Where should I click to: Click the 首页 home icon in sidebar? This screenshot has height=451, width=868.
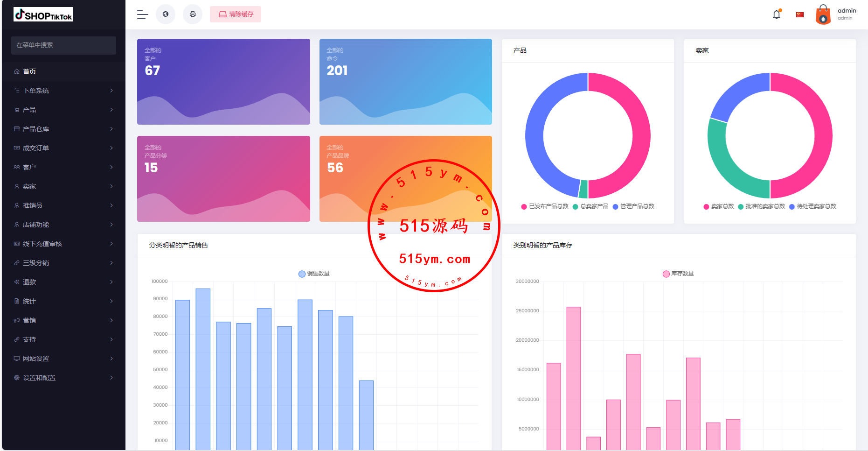point(17,71)
